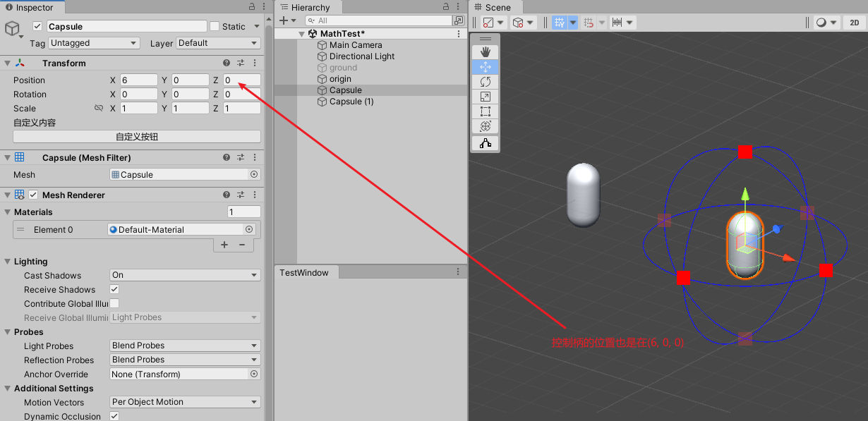
Task: Open the custom editor tools button
Action: [x=485, y=143]
